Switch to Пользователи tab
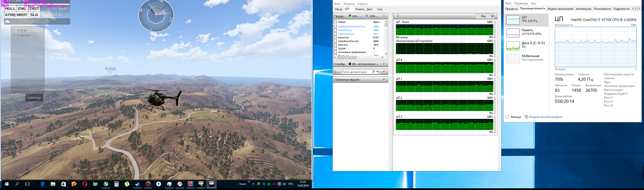This screenshot has width=644, height=190. point(602,9)
